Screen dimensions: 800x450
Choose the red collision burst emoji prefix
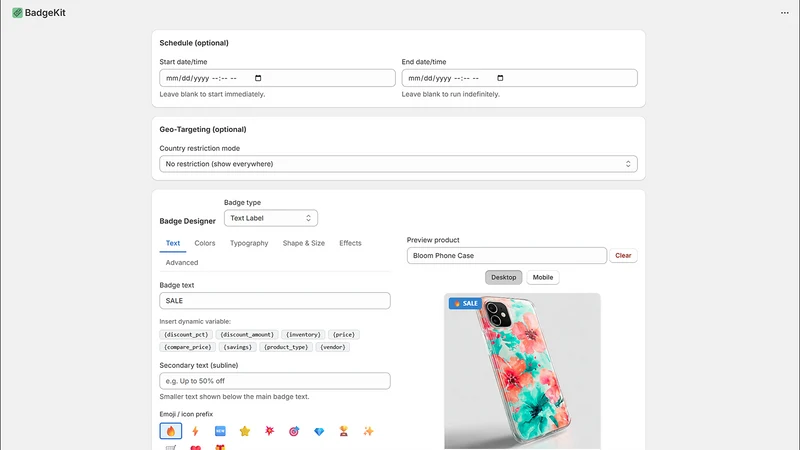point(269,431)
